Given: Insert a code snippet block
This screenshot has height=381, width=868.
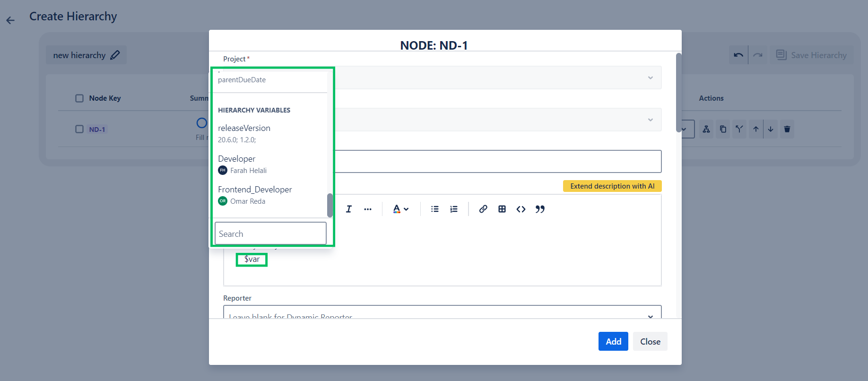Looking at the screenshot, I should click(521, 209).
